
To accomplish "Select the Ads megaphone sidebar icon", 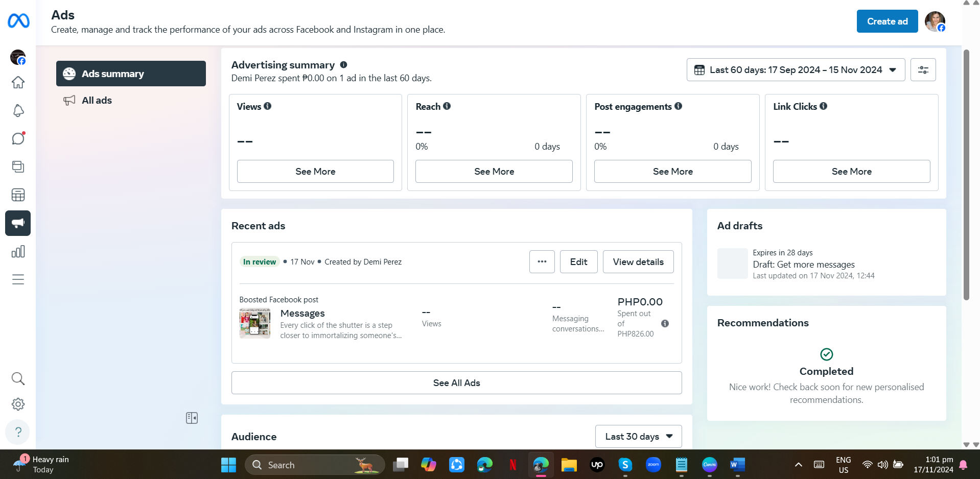I will [x=18, y=223].
